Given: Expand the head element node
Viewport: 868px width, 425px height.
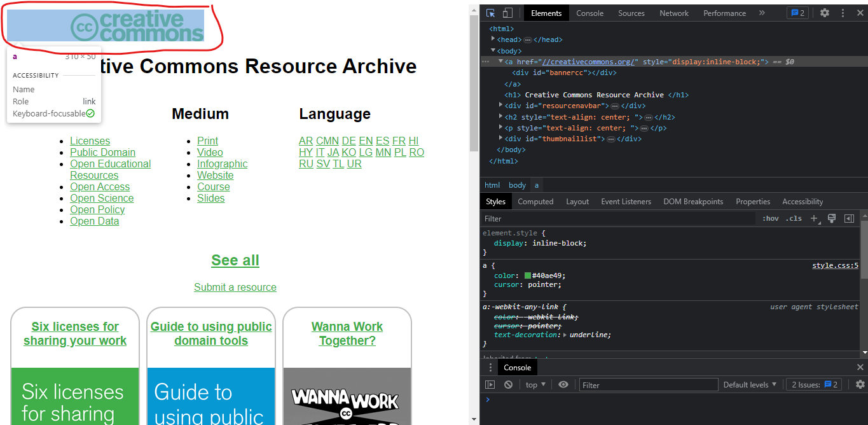Looking at the screenshot, I should pyautogui.click(x=493, y=39).
